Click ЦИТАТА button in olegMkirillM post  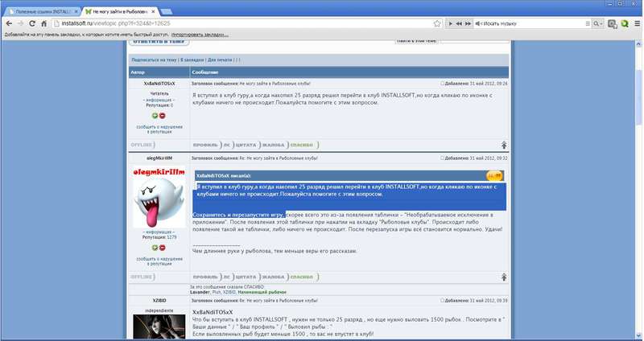click(x=246, y=277)
